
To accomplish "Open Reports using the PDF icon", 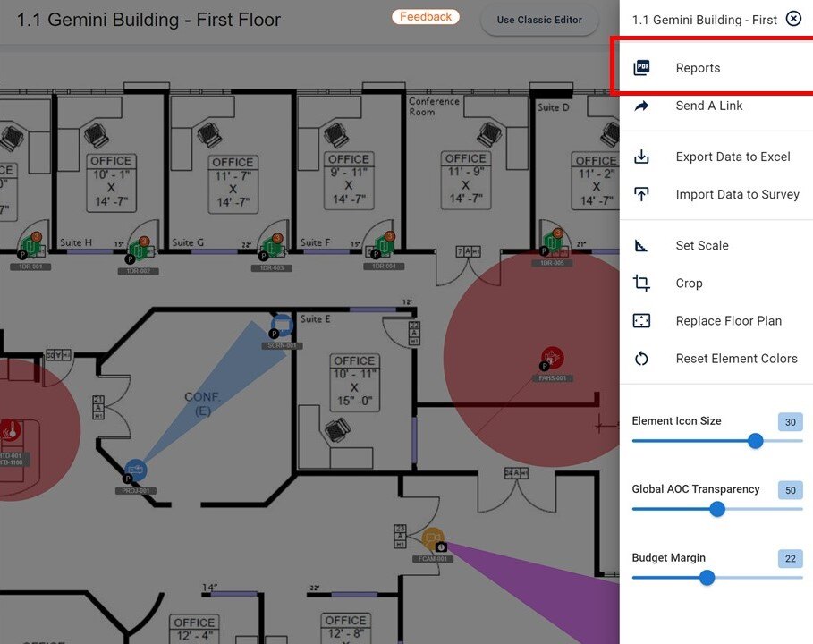I will (641, 66).
